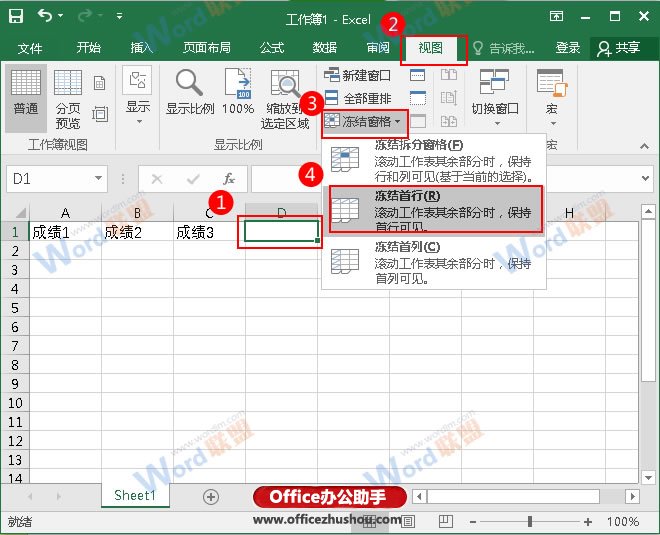Switch to the 页面布局 tab
The height and width of the screenshot is (535, 660).
pos(207,48)
